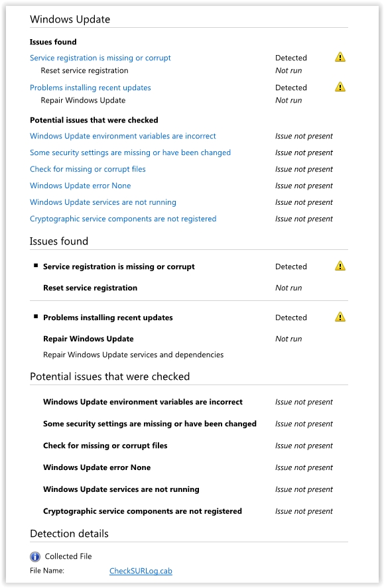Open the CheckSURLog.cab file link

point(141,571)
